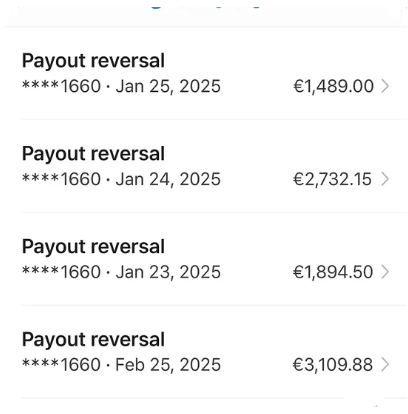Expand details arrow for €1,894.50
Image resolution: width=408 pixels, height=414 pixels.
(x=385, y=272)
